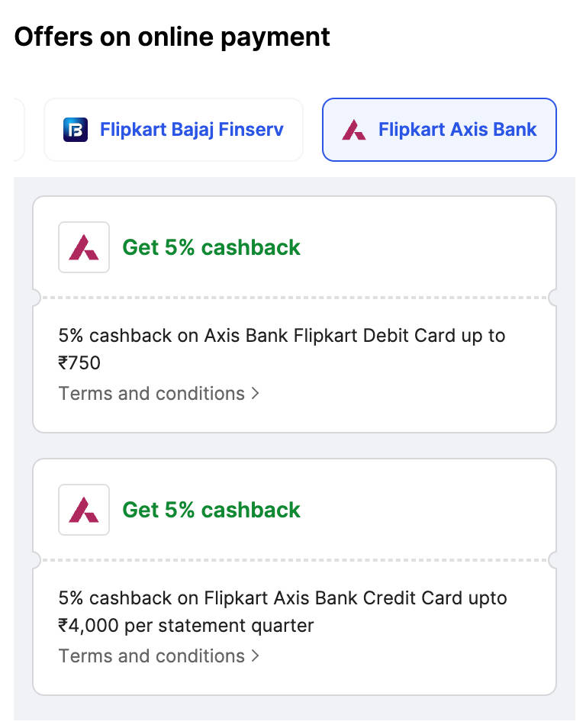
Task: Click the Axis Bank logo in the selected tab
Action: coord(353,130)
